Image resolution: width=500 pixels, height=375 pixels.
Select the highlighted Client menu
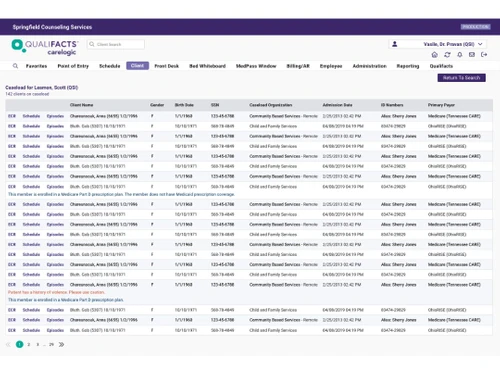[137, 66]
